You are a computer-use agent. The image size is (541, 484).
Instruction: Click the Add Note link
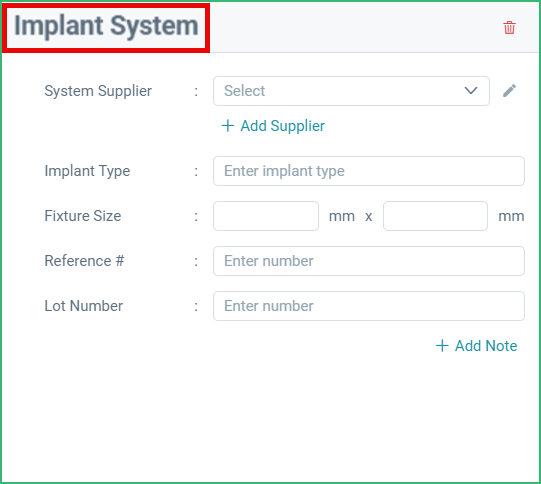click(x=476, y=346)
